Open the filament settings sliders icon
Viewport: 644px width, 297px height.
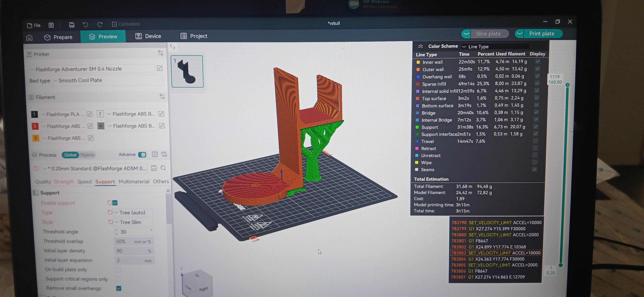coord(162,96)
